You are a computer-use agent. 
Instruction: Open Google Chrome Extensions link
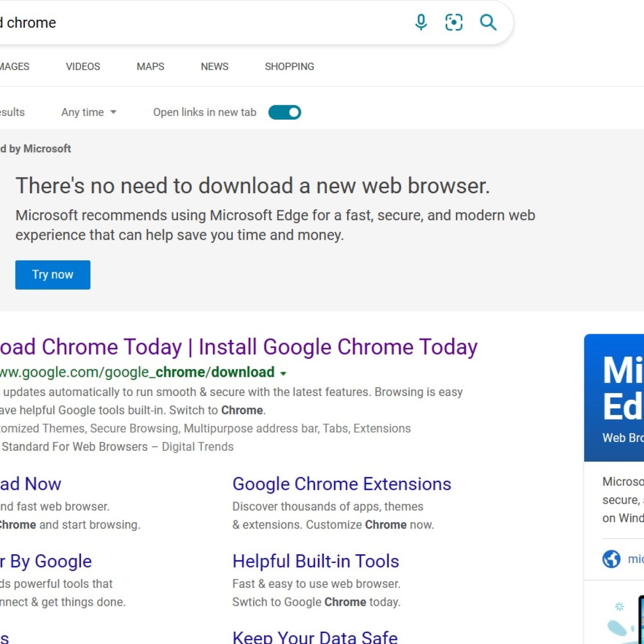click(342, 484)
